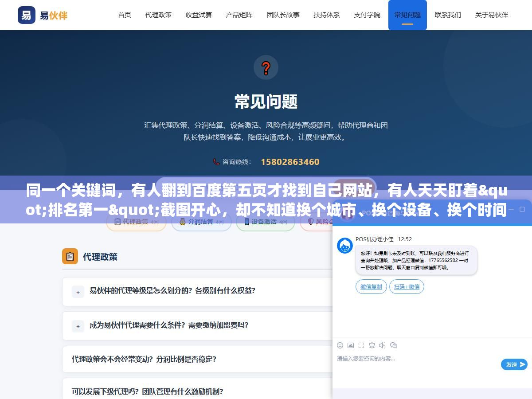Click the POS机办理小佳 agent avatar
The image size is (532, 399).
click(345, 246)
